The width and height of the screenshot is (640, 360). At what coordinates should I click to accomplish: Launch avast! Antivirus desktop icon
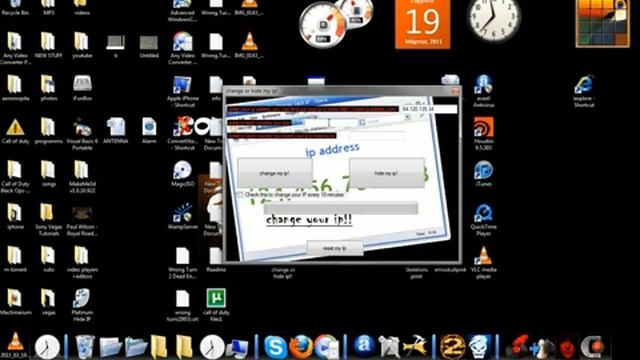click(483, 91)
